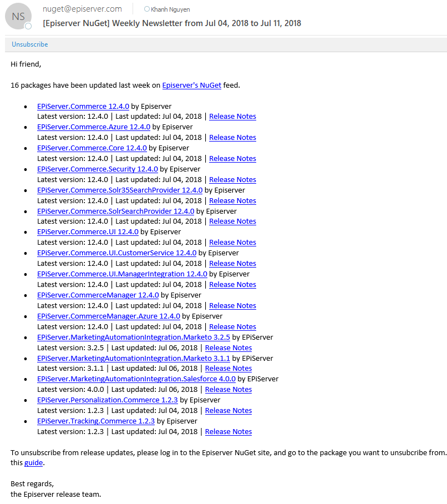Click recipient name Khanh Nguyen
Image resolution: width=447 pixels, height=504 pixels.
click(170, 9)
